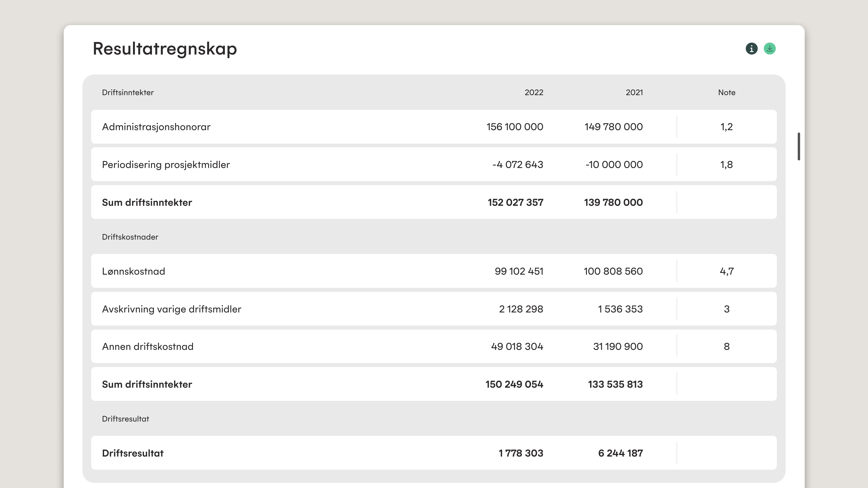
Task: Select the Lønnskostnad row
Action: 133,271
